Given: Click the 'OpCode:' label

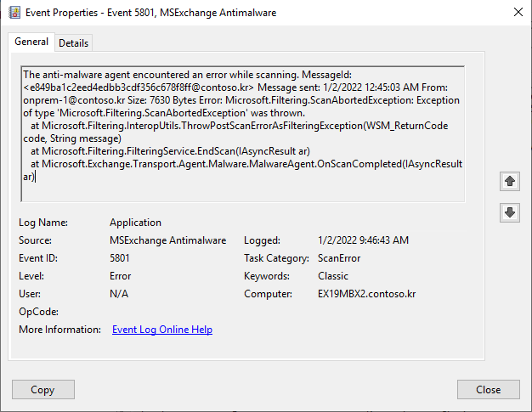Looking at the screenshot, I should tap(38, 312).
